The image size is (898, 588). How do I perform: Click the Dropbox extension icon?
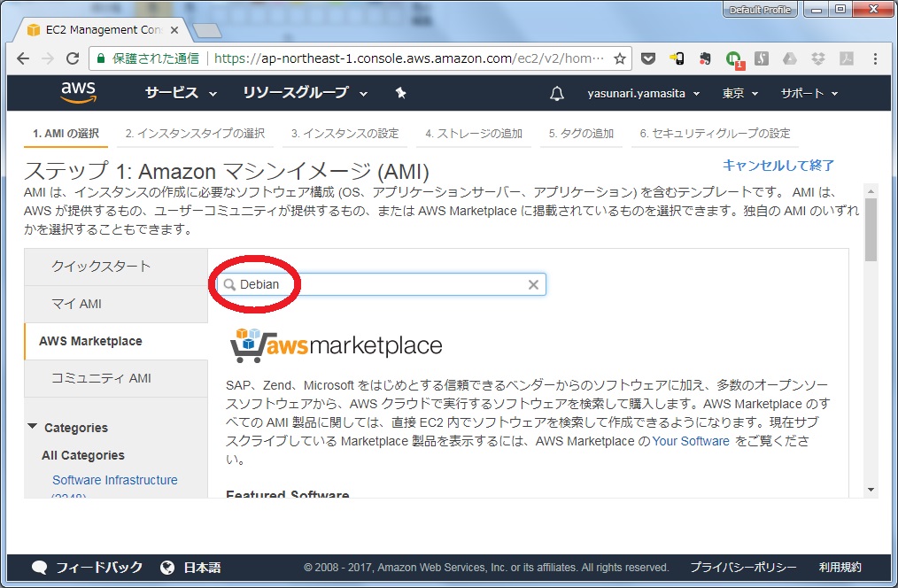(817, 58)
